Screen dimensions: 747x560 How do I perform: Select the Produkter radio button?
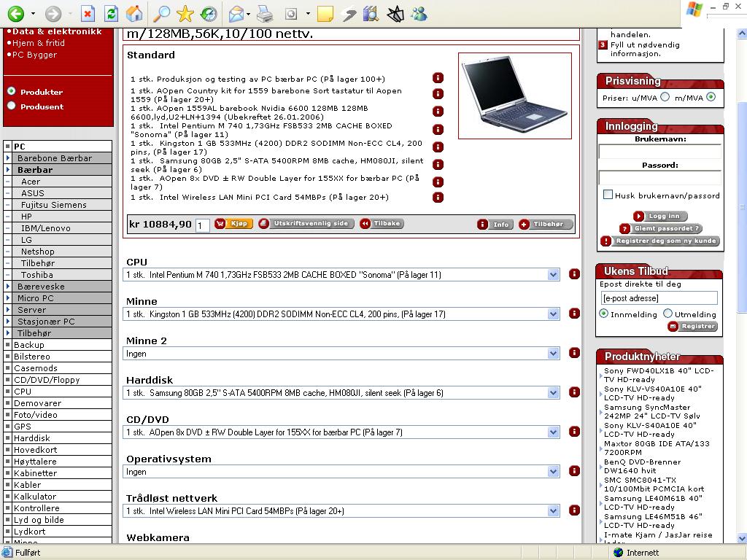(12, 91)
